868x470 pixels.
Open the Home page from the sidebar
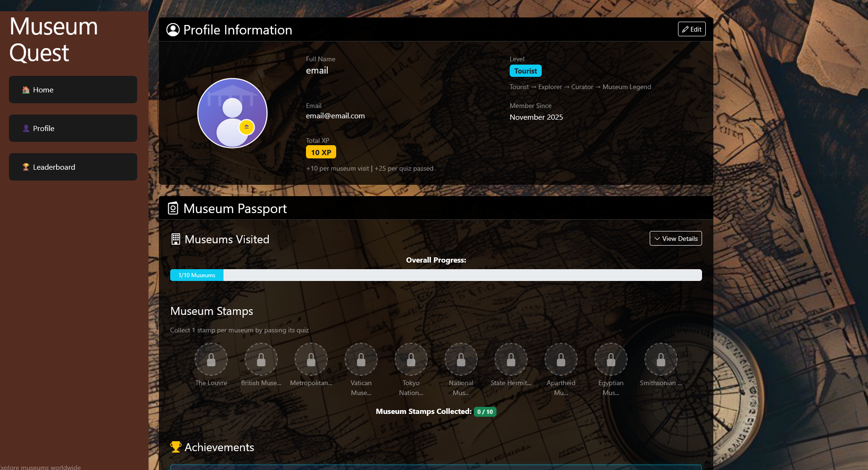73,90
